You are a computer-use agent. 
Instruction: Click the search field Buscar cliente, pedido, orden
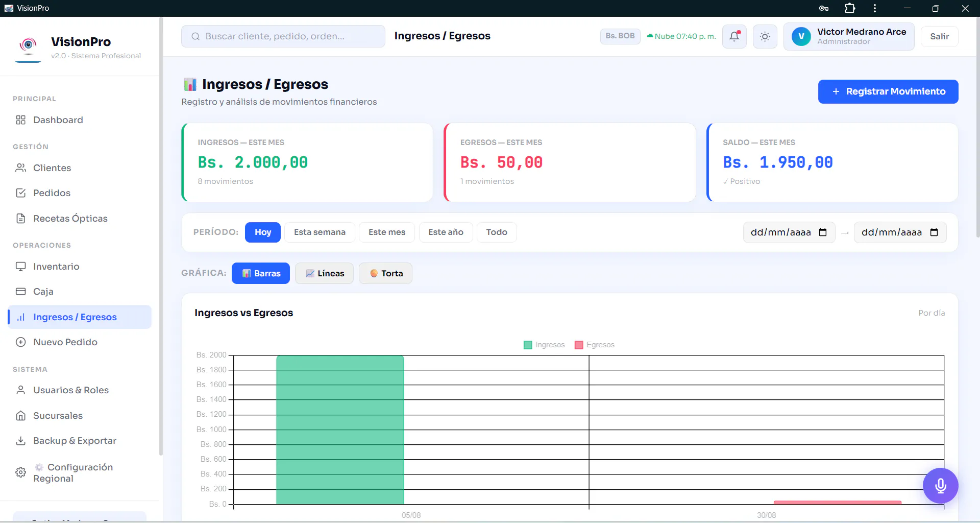[283, 36]
